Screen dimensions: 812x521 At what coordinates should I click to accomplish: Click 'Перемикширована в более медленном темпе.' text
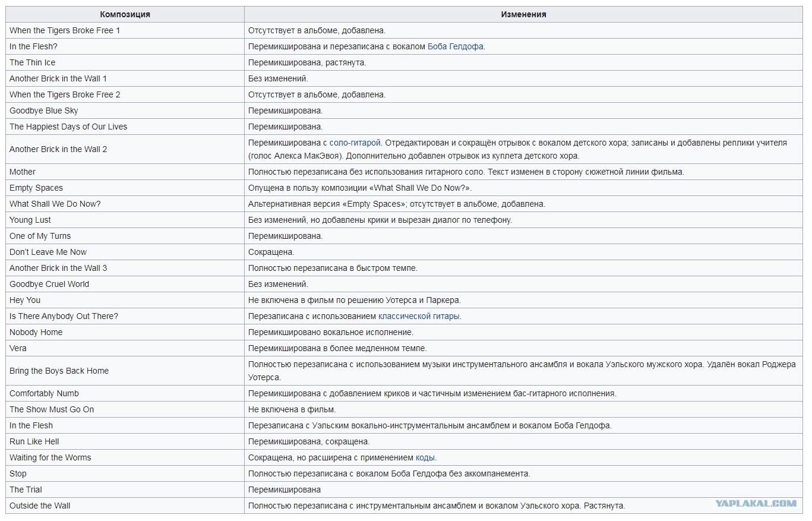(337, 348)
